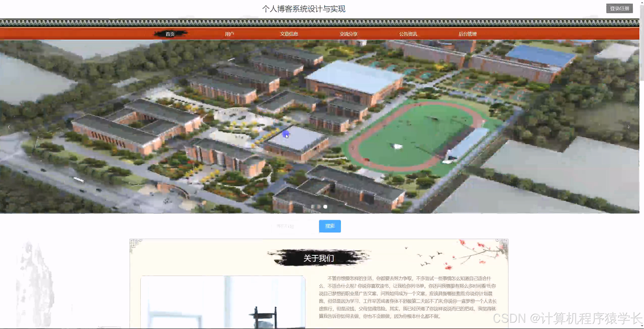
Task: Visit the 交流分享 page
Action: click(349, 34)
